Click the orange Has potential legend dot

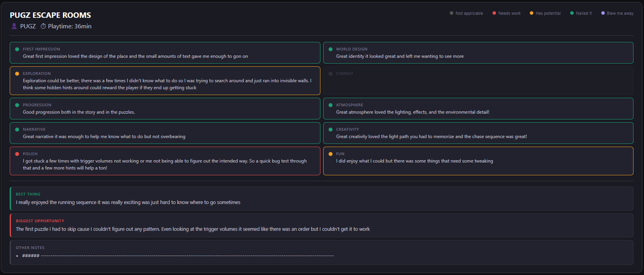coord(532,13)
